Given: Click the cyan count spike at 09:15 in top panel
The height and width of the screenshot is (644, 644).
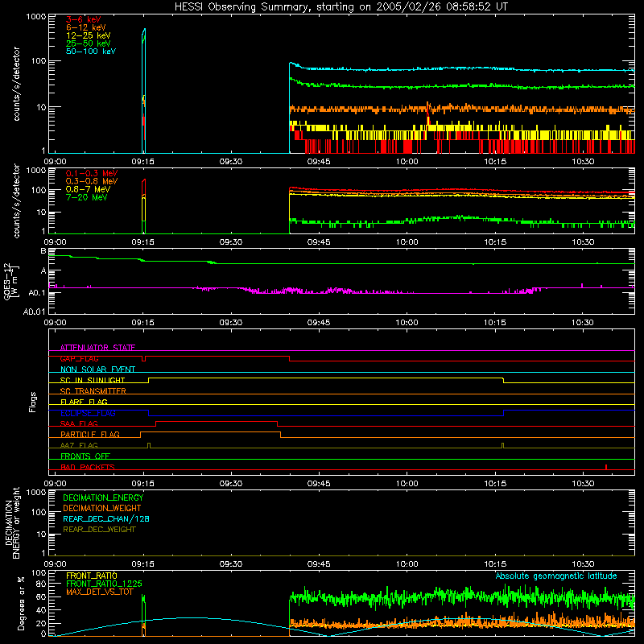Looking at the screenshot, I should coord(144,90).
